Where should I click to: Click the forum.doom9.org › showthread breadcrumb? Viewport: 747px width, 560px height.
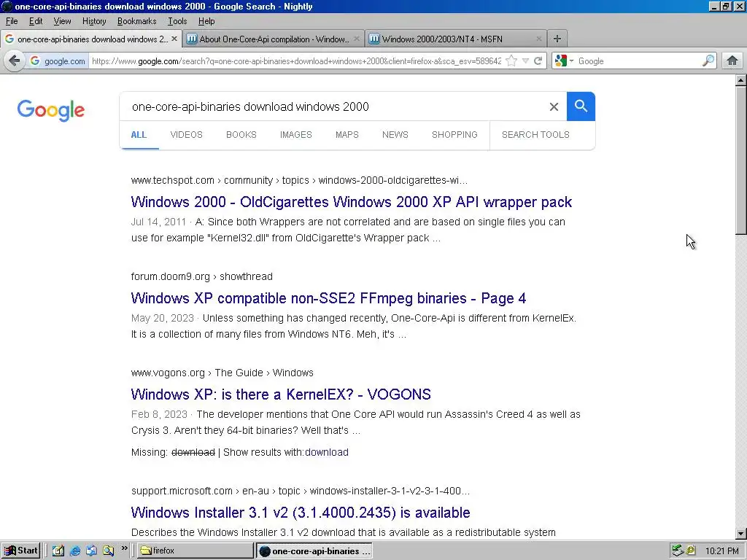tap(202, 276)
